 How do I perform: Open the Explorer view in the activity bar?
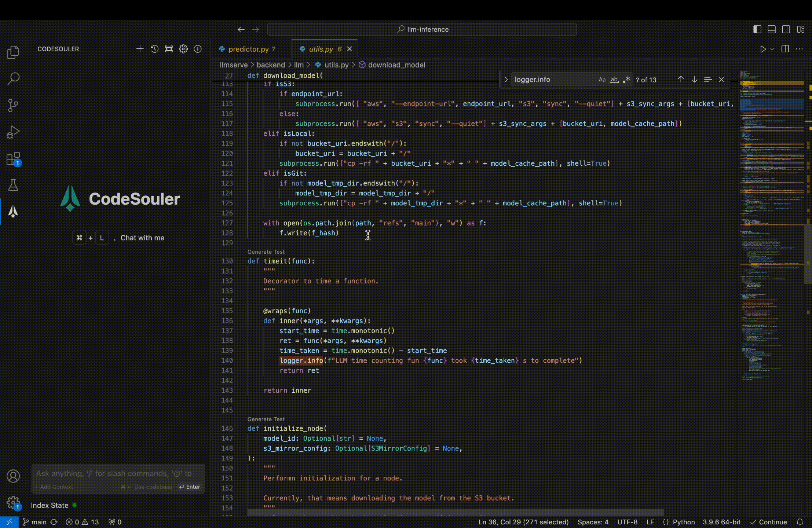[x=13, y=52]
